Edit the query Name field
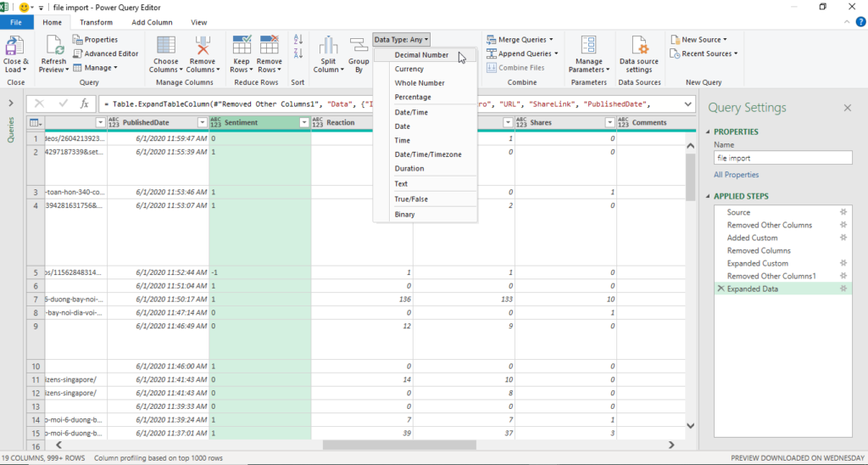This screenshot has width=868, height=465. pos(782,158)
